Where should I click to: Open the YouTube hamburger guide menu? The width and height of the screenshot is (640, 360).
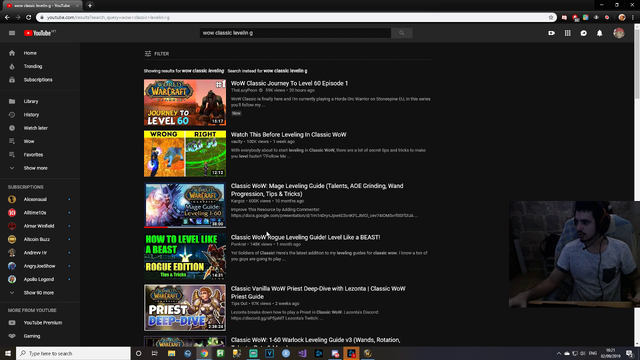(x=12, y=33)
